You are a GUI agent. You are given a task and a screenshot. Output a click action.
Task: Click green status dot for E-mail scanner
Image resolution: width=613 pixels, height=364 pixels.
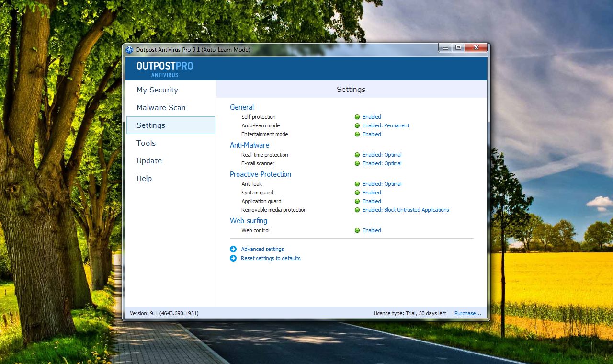tap(357, 163)
